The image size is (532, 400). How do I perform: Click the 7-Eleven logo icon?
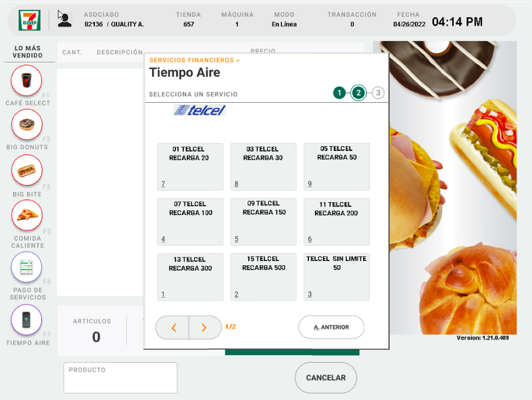click(27, 20)
